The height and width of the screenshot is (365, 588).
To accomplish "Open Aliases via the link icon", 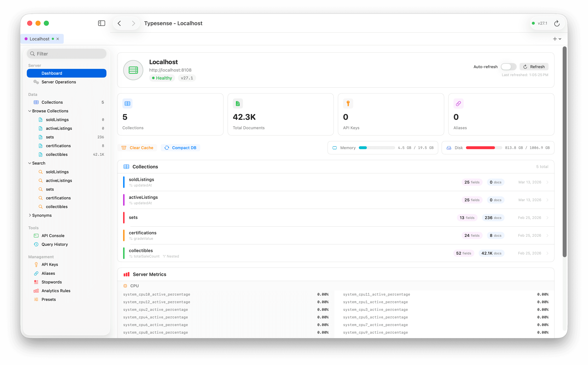I will (x=36, y=273).
